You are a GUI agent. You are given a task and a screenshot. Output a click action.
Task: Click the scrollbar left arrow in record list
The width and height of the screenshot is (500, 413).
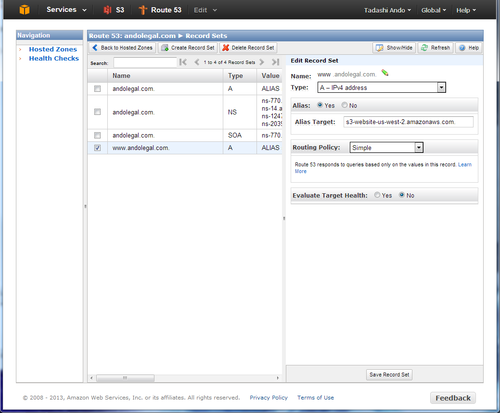tap(92, 378)
